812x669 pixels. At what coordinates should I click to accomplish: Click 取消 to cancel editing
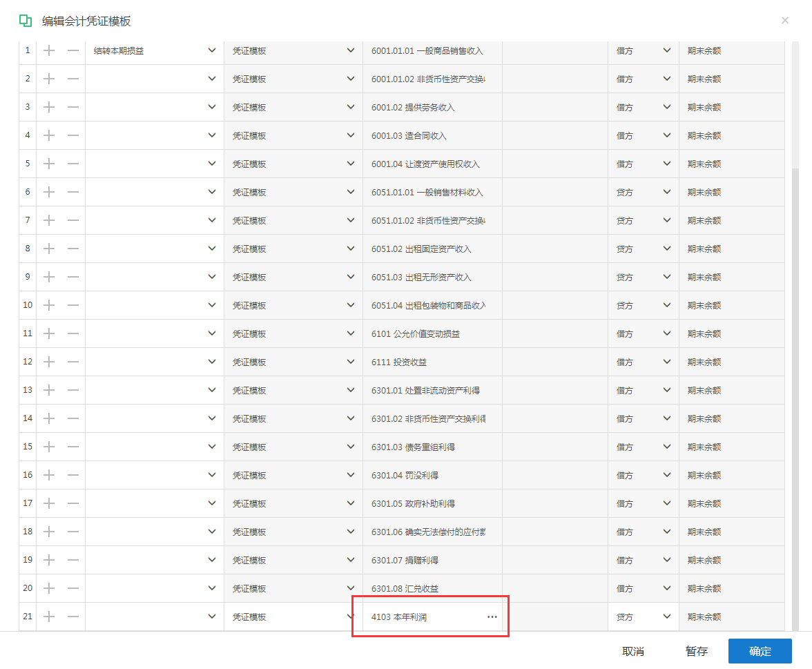tap(632, 652)
